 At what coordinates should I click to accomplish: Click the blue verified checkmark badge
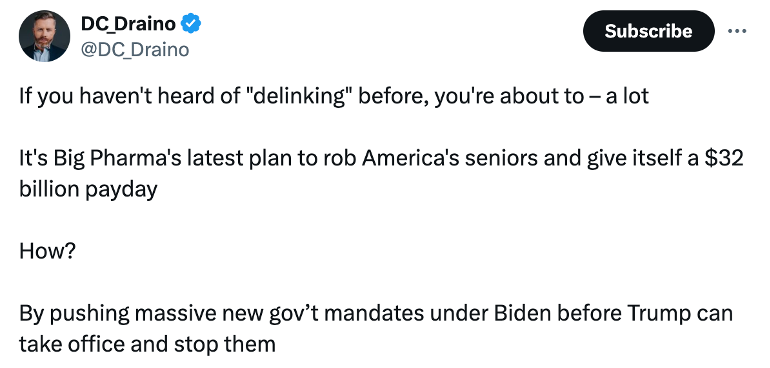(191, 24)
